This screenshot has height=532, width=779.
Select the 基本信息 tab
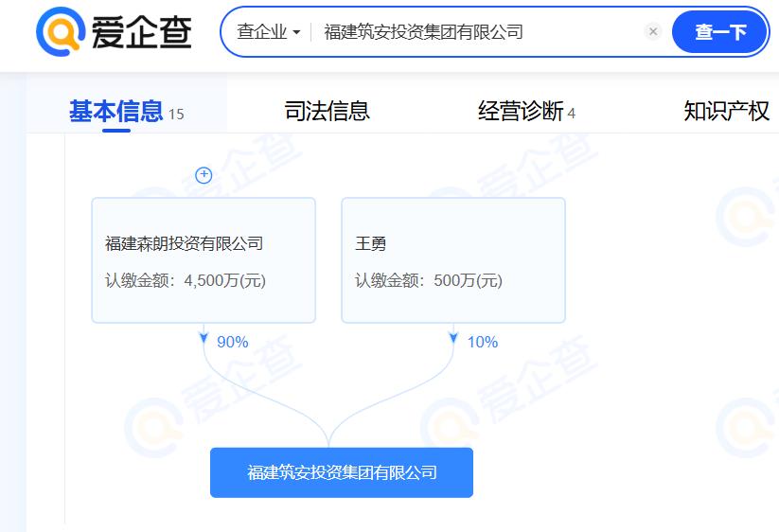pos(126,112)
